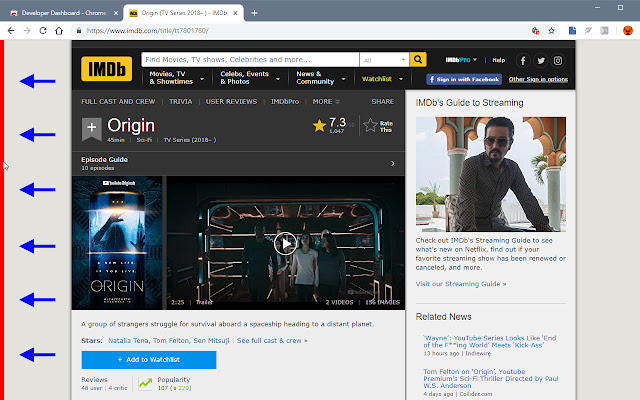Click the yellow rating star for 7.3
This screenshot has height=400, width=640.
[319, 126]
